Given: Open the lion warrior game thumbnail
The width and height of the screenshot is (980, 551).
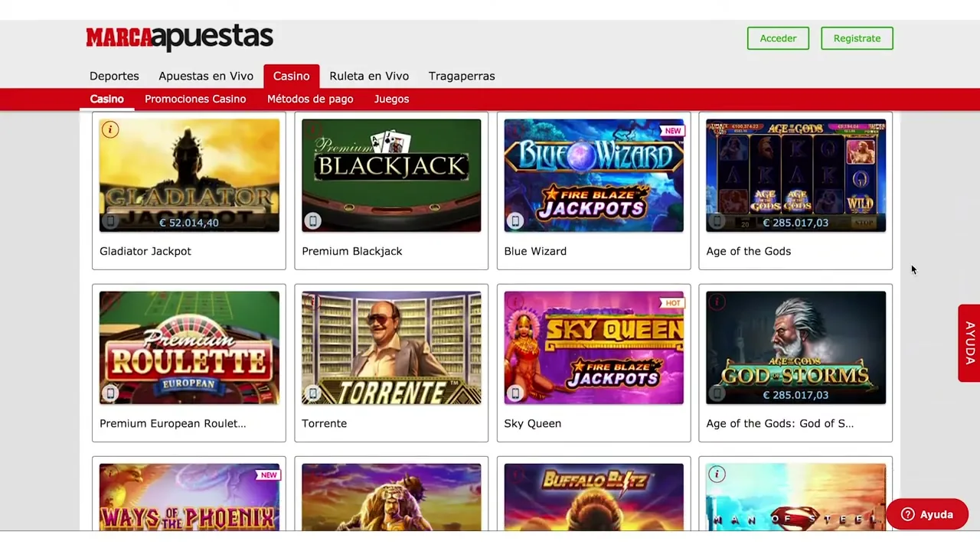Looking at the screenshot, I should [x=391, y=497].
